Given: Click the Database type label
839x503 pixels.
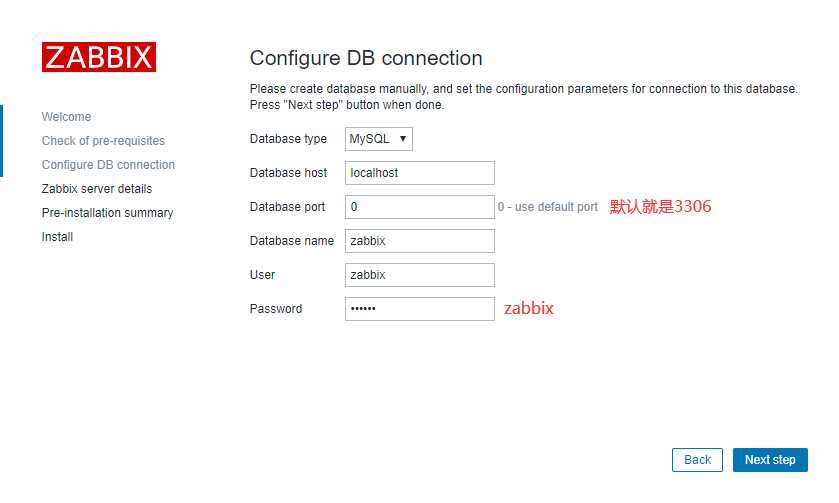Looking at the screenshot, I should (x=288, y=139).
